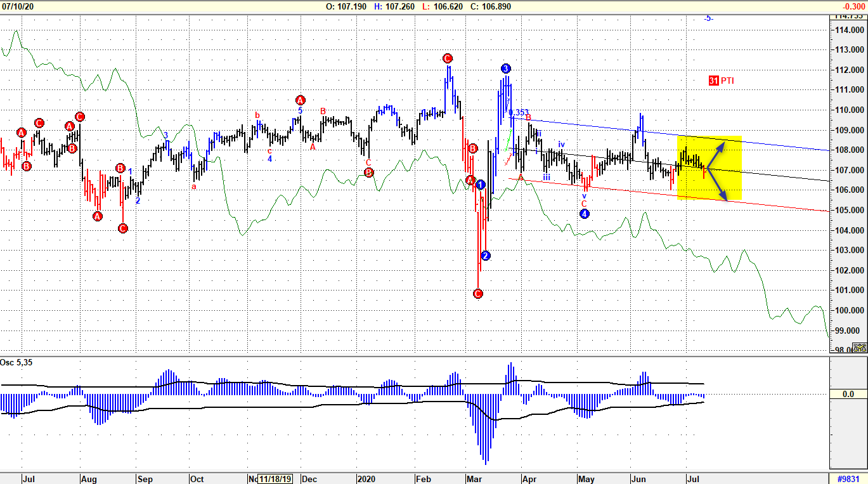Click the blue wave 1 circle marker
Image resolution: width=868 pixels, height=484 pixels.
pyautogui.click(x=481, y=185)
